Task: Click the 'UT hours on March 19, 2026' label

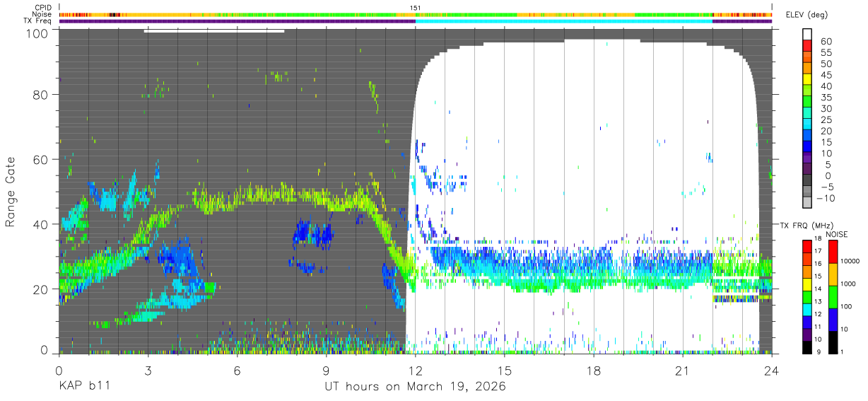Action: [415, 388]
